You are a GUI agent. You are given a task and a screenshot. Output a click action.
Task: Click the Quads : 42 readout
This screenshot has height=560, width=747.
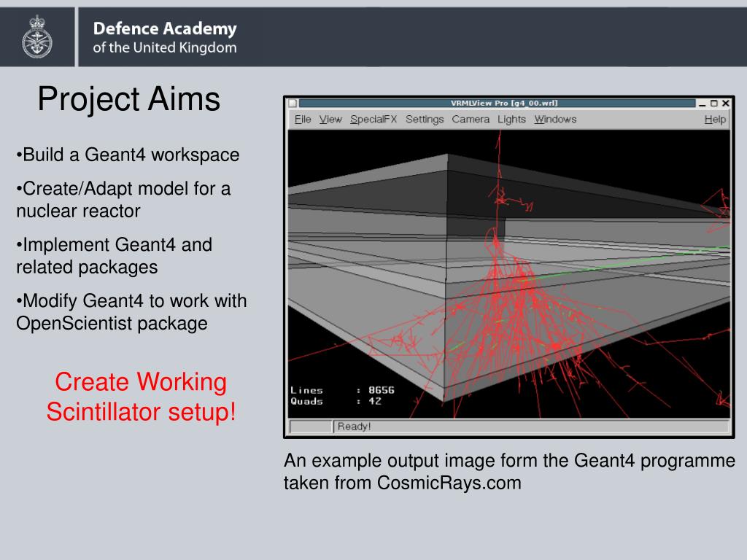point(336,401)
